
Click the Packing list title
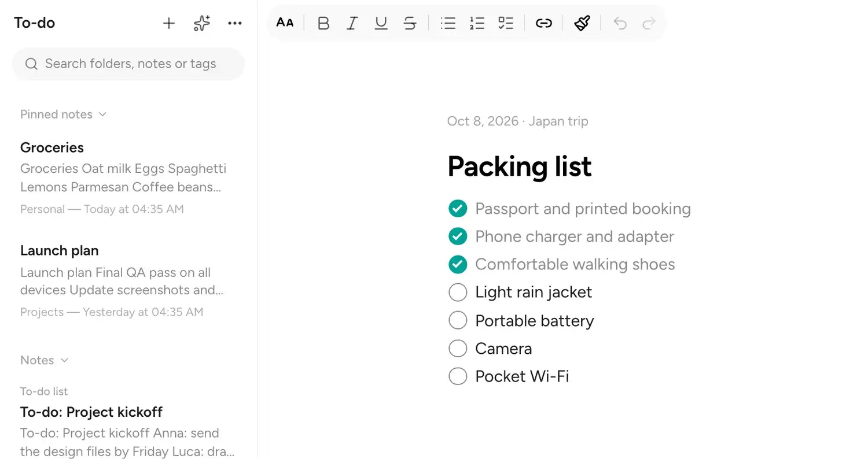point(519,166)
